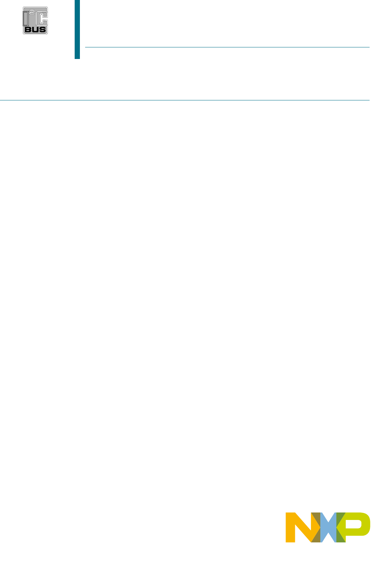The height and width of the screenshot is (564, 392).
Task: Click the full-width teal divider line
Action: click(x=185, y=100)
